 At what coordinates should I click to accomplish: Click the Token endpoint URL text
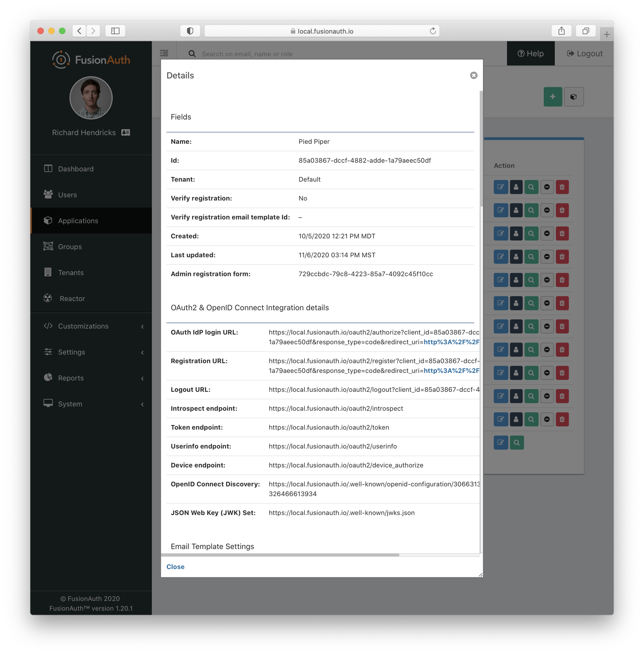point(329,427)
